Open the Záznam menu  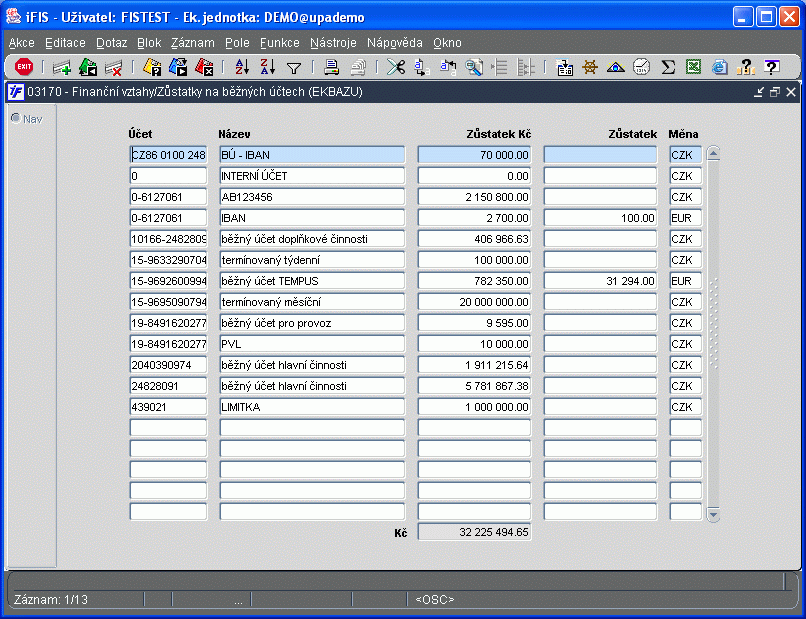(193, 43)
